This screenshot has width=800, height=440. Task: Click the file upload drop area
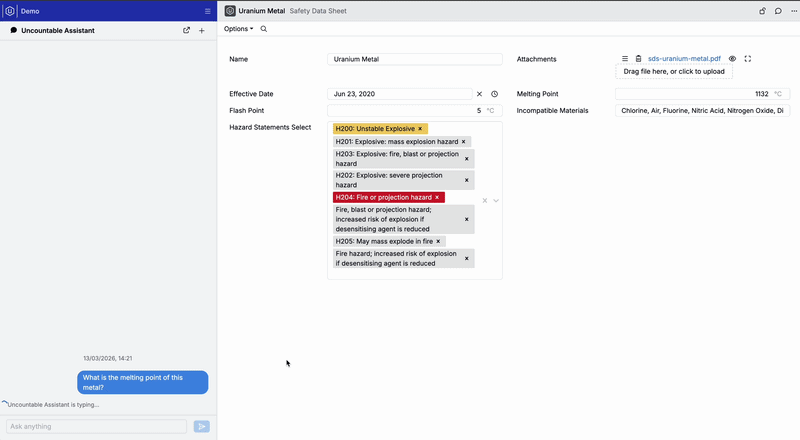click(x=673, y=72)
